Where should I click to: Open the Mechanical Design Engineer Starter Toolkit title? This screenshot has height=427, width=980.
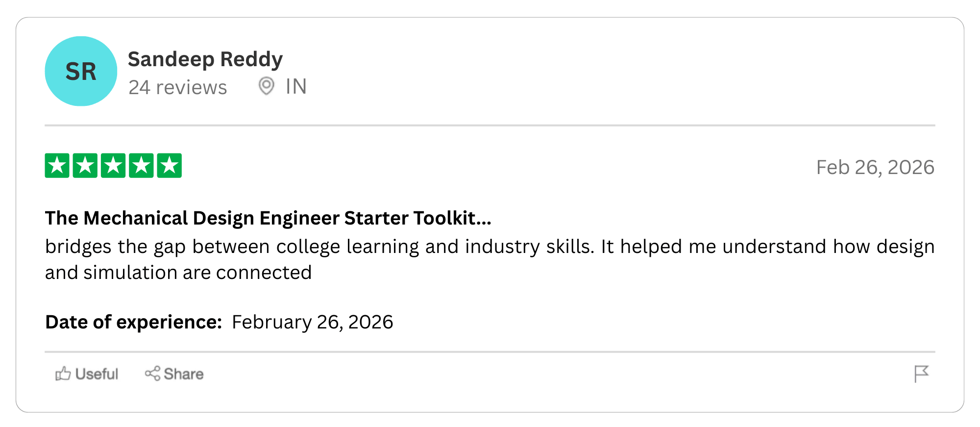click(x=268, y=218)
